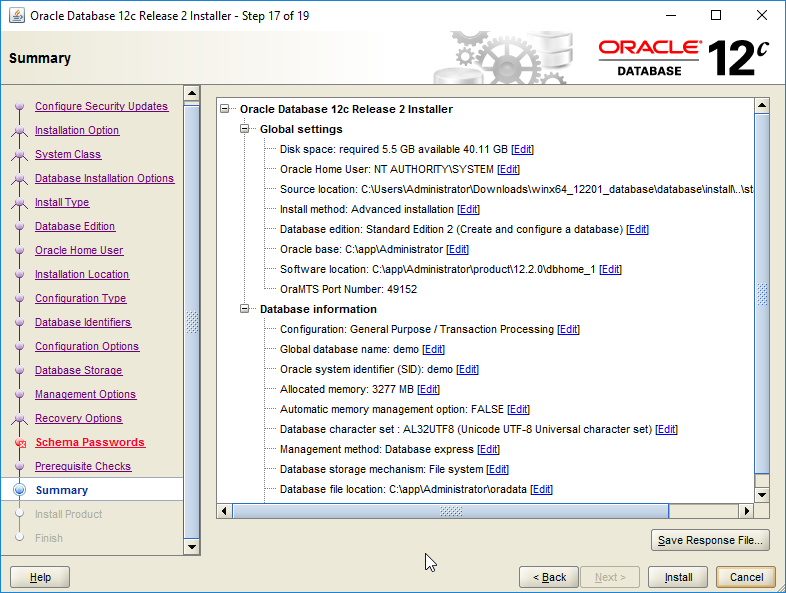Collapse the Oracle Database 12c Release 2 Installer root node
This screenshot has height=593, width=786.
[x=225, y=109]
